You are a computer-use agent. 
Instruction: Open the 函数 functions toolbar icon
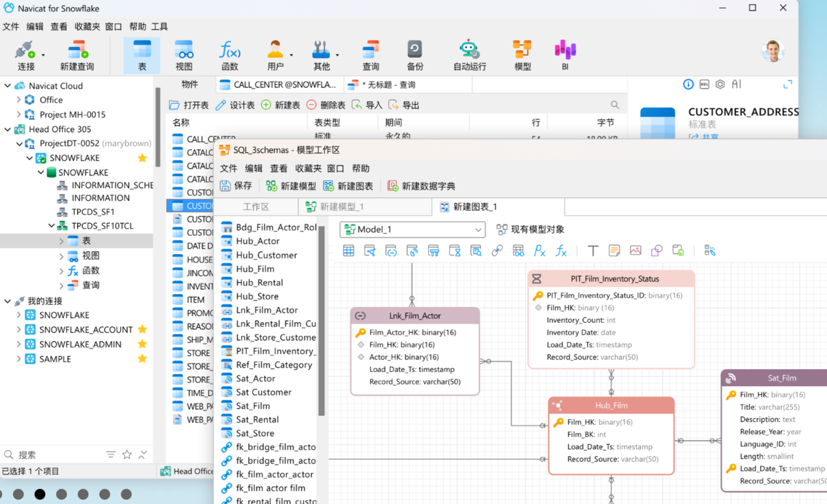[229, 55]
